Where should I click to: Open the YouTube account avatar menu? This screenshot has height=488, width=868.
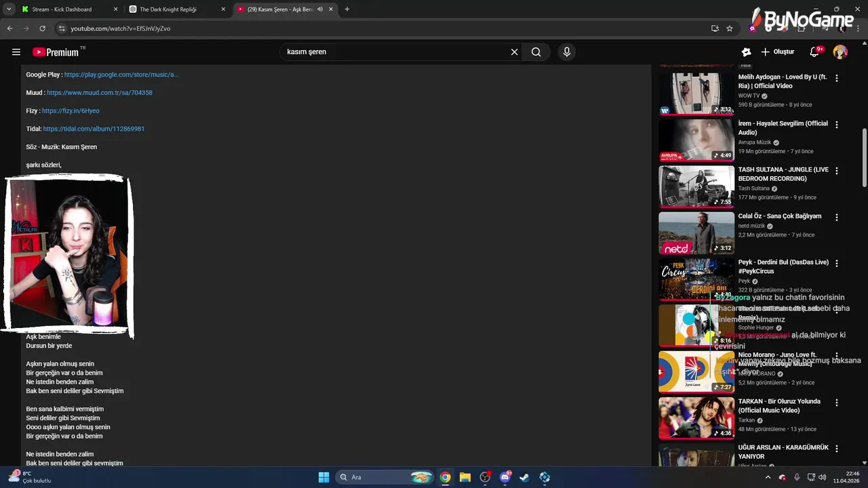pos(840,52)
